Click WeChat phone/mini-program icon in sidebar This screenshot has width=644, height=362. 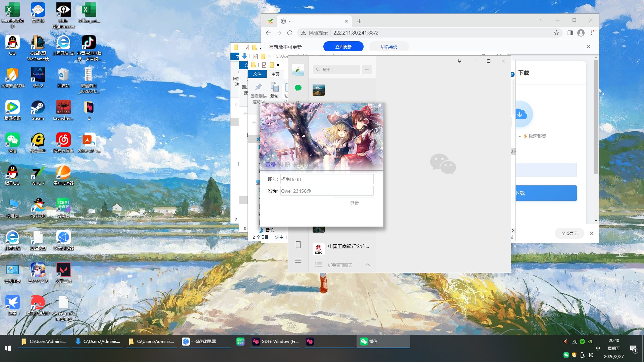298,245
